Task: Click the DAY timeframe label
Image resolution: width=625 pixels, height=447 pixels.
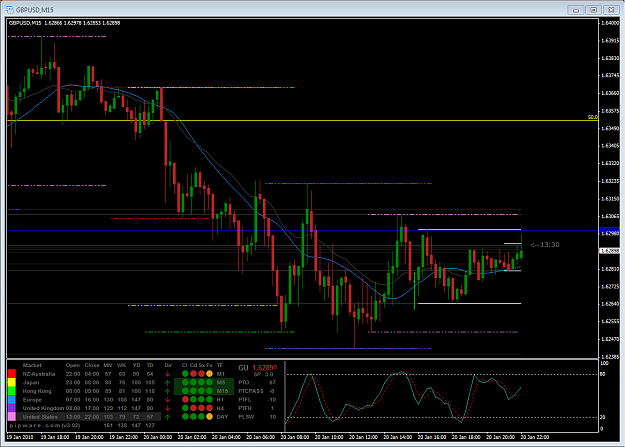Action: [x=222, y=417]
